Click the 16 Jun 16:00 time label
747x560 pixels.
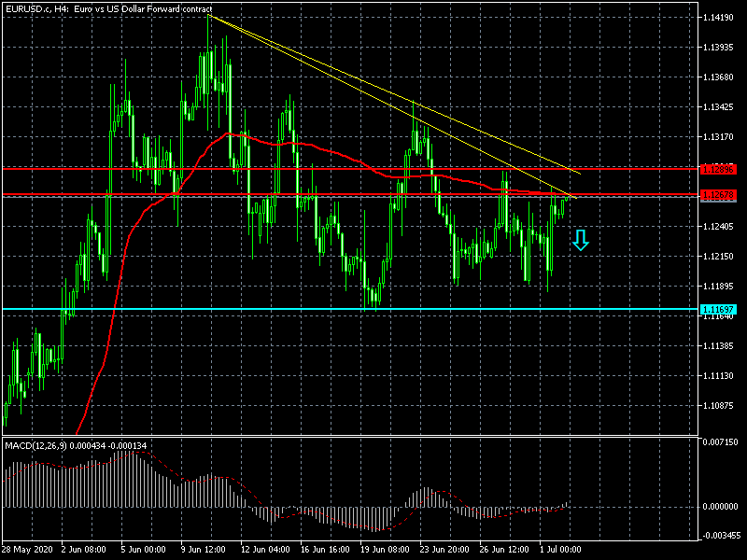click(325, 550)
